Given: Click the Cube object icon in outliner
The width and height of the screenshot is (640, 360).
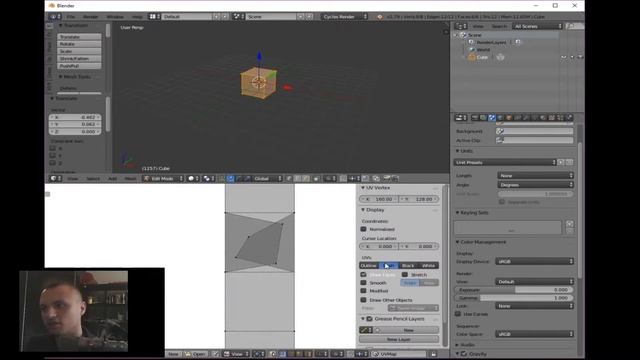Looking at the screenshot, I should pos(472,57).
